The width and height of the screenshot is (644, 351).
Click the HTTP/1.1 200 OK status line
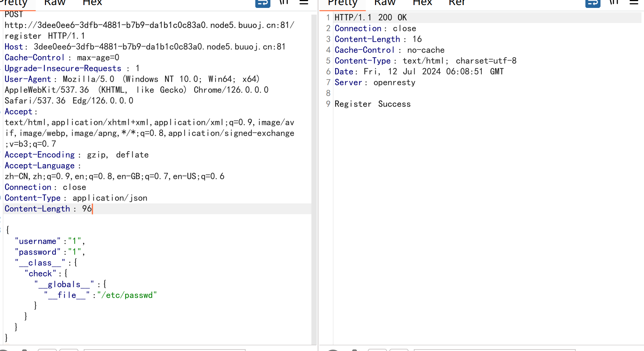[x=371, y=17]
